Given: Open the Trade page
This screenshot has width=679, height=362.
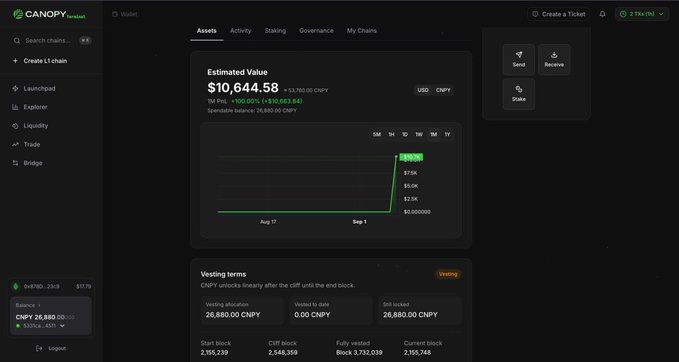Looking at the screenshot, I should [x=32, y=144].
